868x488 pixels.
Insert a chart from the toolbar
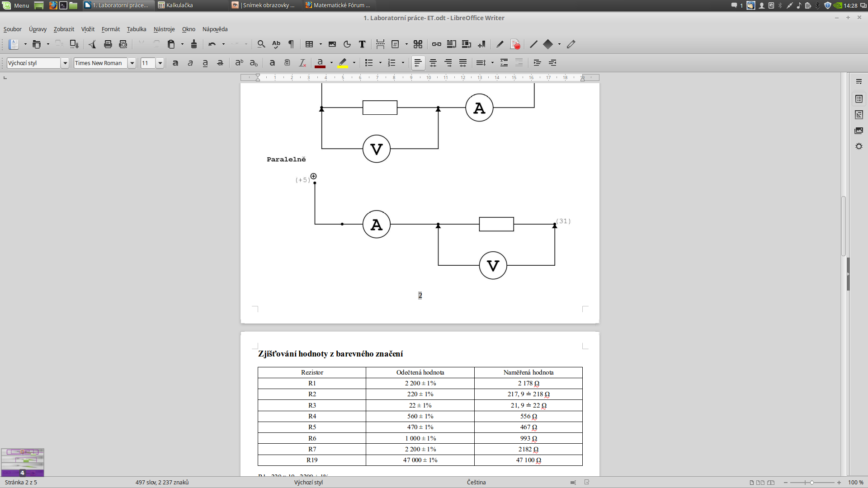pos(347,44)
